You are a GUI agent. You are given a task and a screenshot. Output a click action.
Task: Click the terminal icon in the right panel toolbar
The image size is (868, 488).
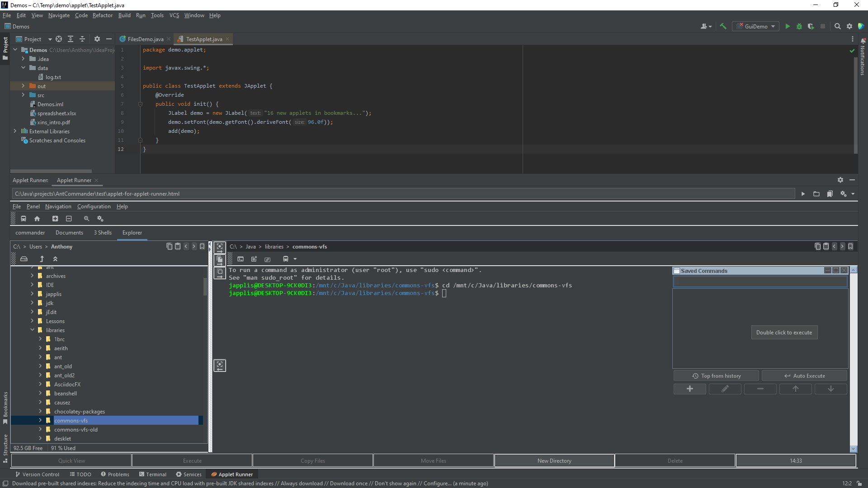point(241,259)
